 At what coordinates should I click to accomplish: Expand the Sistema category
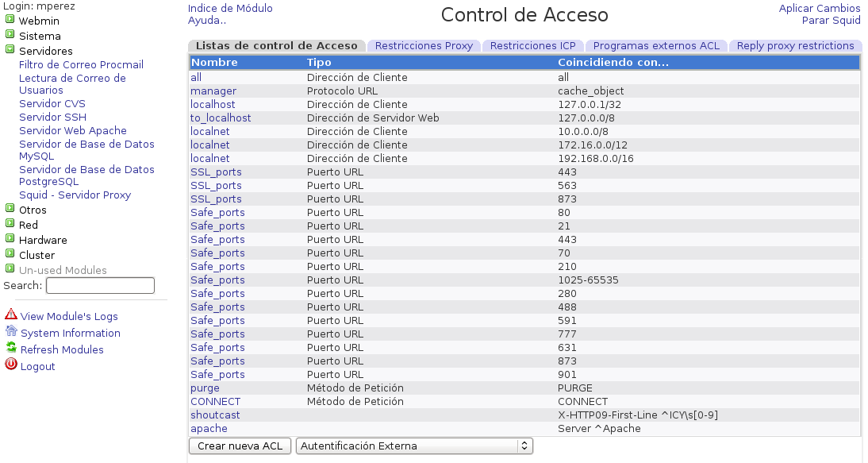tap(10, 35)
